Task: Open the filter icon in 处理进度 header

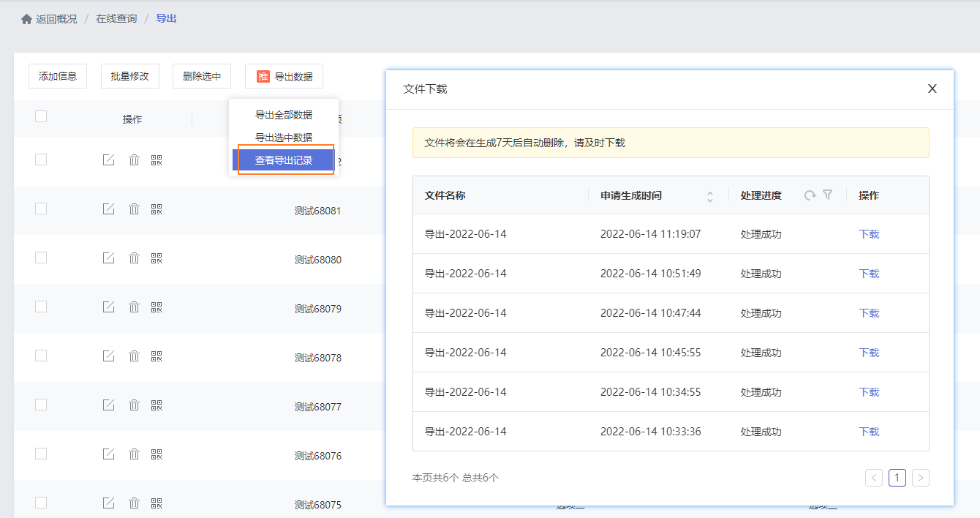Action: pyautogui.click(x=827, y=195)
